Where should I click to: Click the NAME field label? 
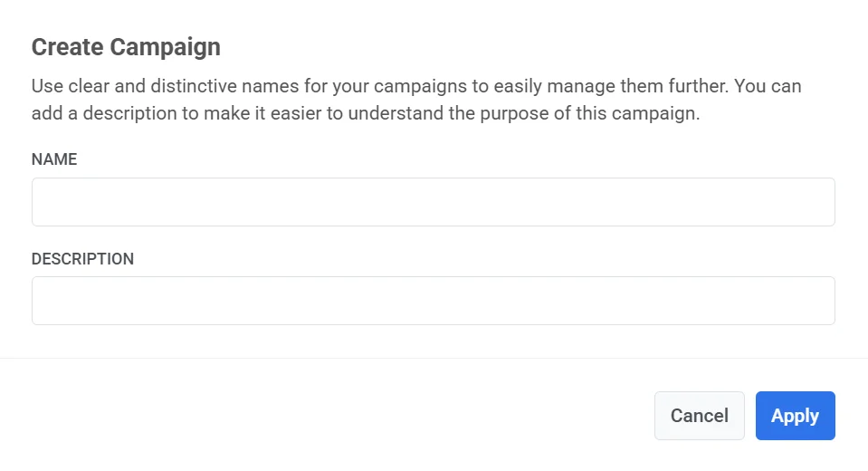[x=54, y=159]
